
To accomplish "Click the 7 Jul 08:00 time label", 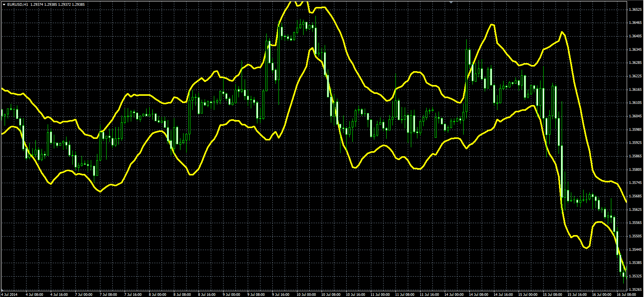I will [x=108, y=294].
